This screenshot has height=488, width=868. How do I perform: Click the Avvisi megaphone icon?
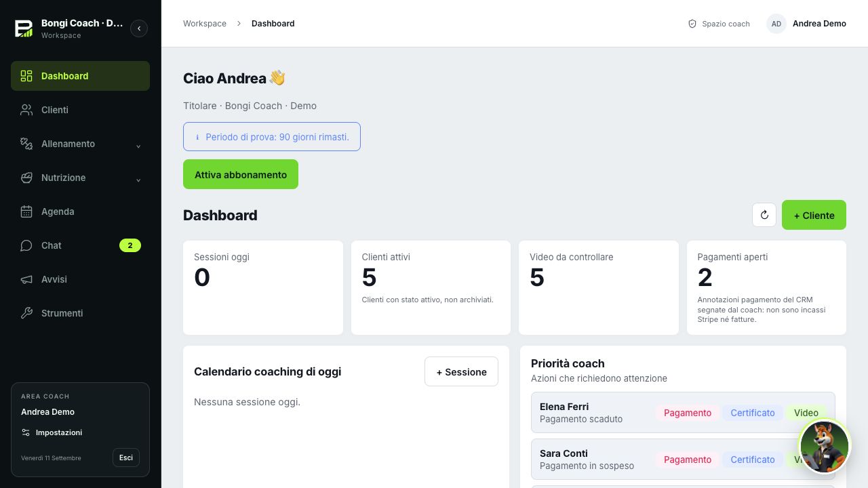26,279
